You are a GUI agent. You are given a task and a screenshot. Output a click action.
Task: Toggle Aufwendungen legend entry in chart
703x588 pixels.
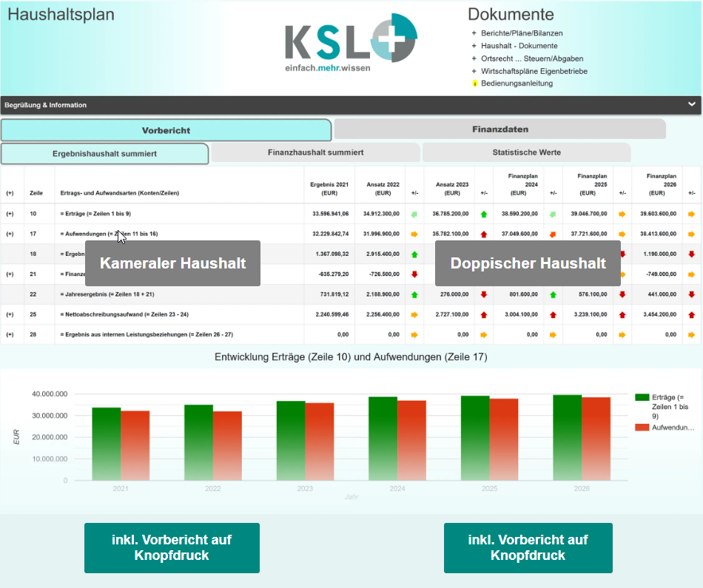pyautogui.click(x=665, y=428)
